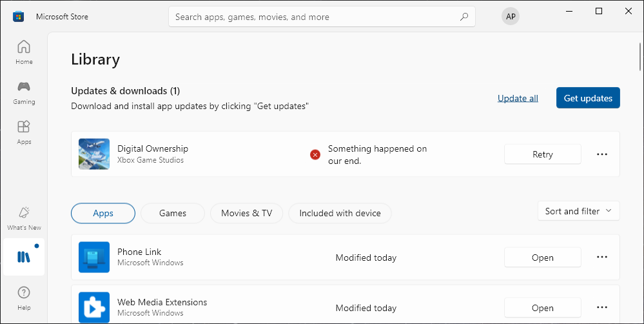
Task: Expand the Sort and filter dropdown
Action: [578, 211]
